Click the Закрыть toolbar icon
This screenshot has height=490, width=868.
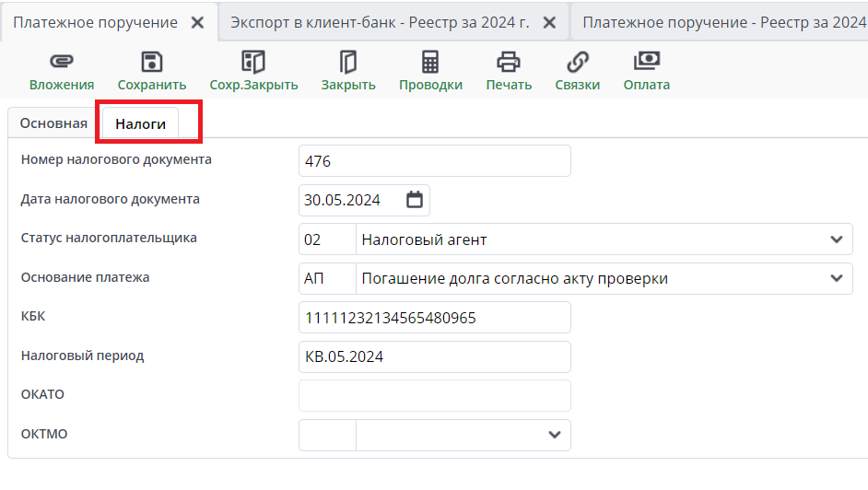click(348, 62)
